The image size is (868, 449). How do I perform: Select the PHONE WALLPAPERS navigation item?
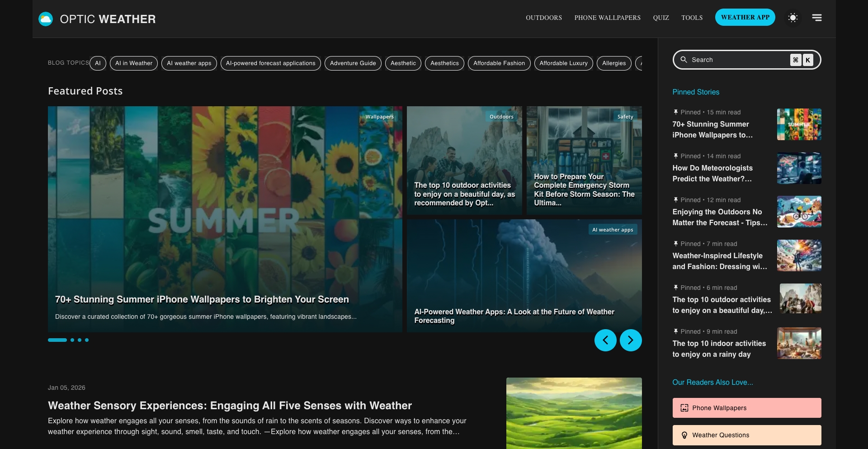[607, 18]
